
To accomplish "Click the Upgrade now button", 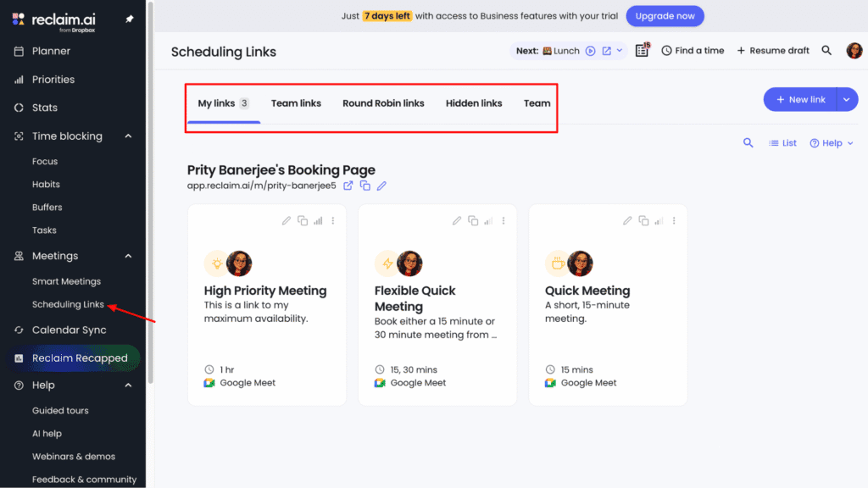I will pos(665,15).
